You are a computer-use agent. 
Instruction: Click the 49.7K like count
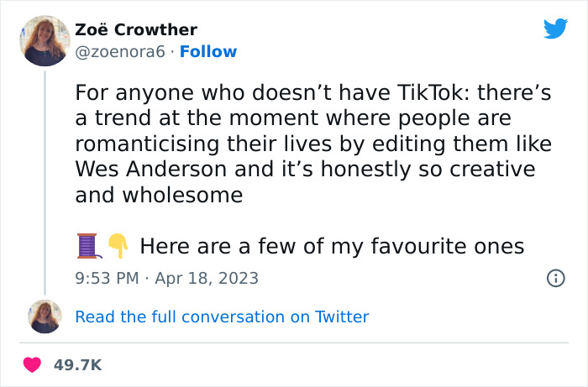pos(78,365)
